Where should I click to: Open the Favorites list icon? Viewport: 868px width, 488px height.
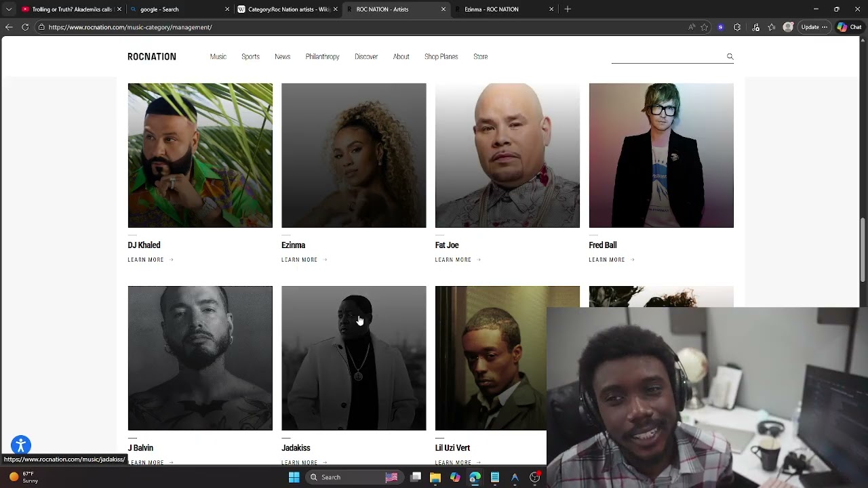[772, 27]
